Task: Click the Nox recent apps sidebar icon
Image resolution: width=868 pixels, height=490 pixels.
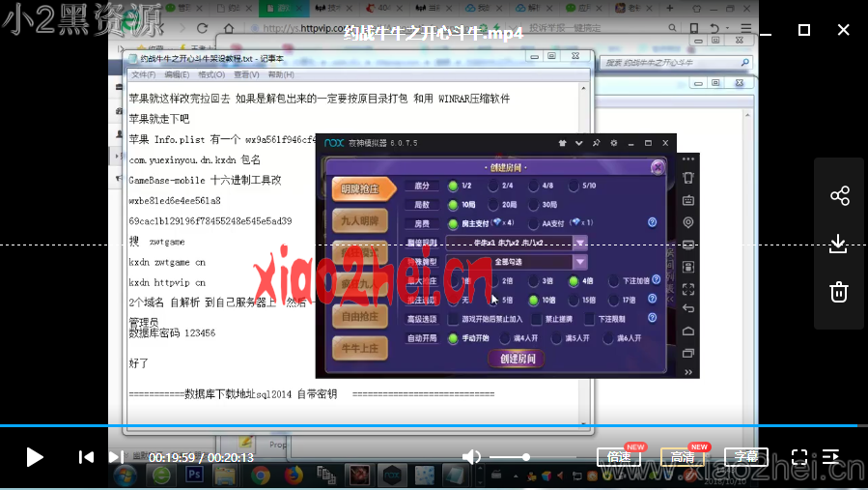Action: (x=688, y=353)
